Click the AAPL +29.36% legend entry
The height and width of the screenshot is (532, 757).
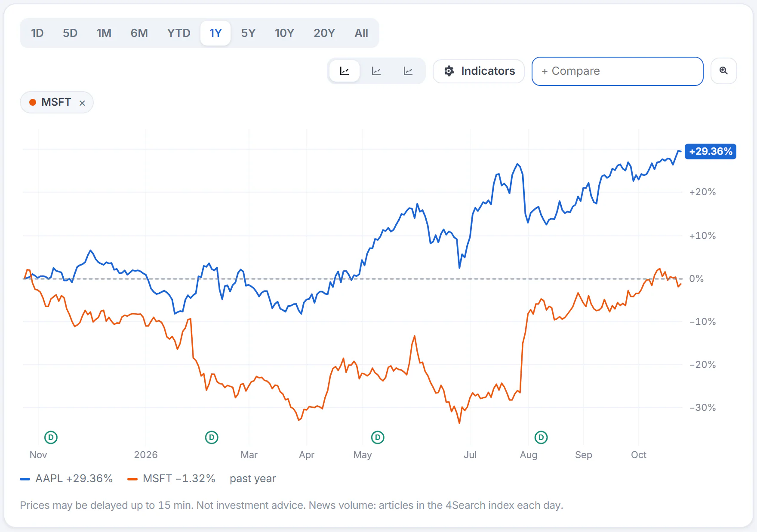click(67, 479)
